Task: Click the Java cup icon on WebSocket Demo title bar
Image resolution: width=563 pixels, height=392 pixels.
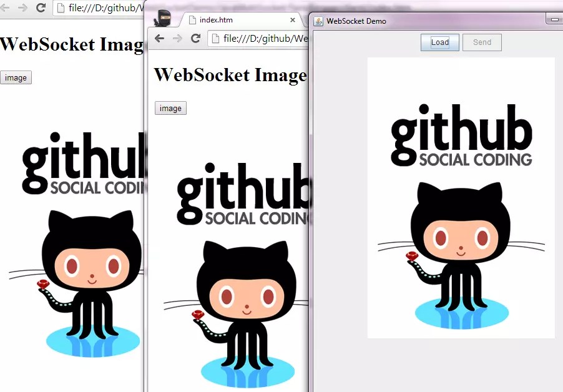Action: pos(317,21)
